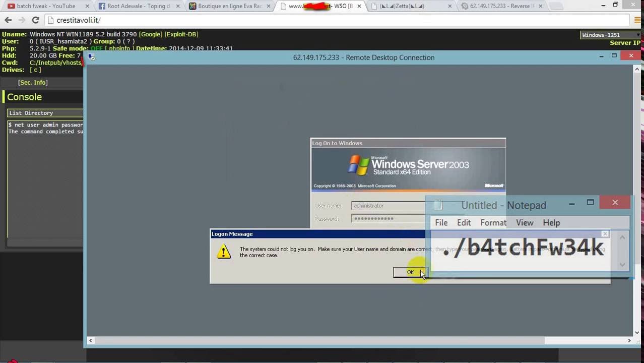This screenshot has width=644, height=363.
Task: Reload the crestitavoli.it page
Action: click(35, 20)
